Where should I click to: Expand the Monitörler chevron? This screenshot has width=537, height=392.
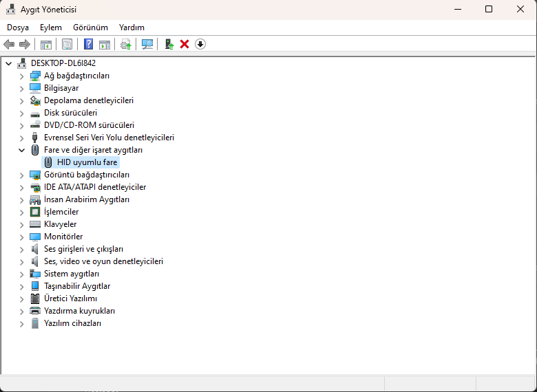21,237
